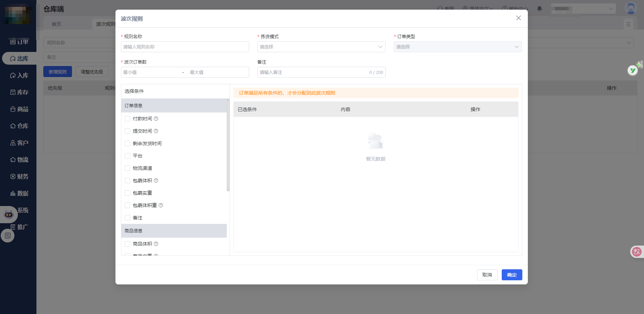This screenshot has height=314, width=644.
Task: Close the 波次规则 dialog with the X icon
Action: pos(518,18)
